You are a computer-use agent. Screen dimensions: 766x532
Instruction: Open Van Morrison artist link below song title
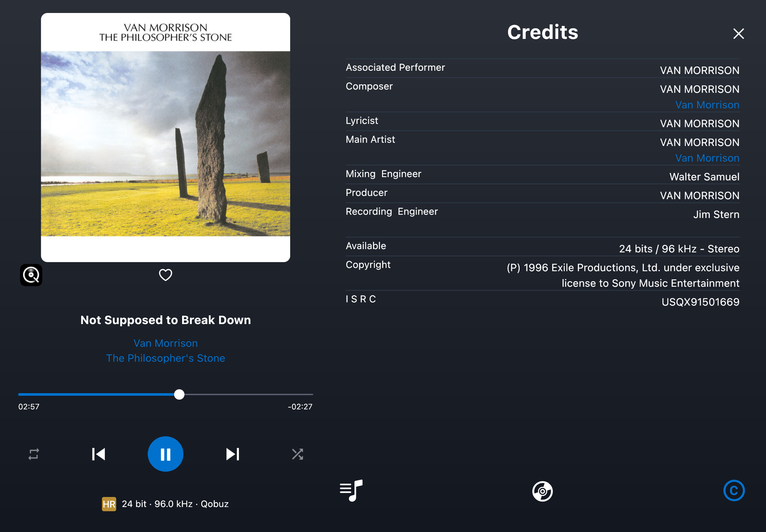pyautogui.click(x=166, y=343)
